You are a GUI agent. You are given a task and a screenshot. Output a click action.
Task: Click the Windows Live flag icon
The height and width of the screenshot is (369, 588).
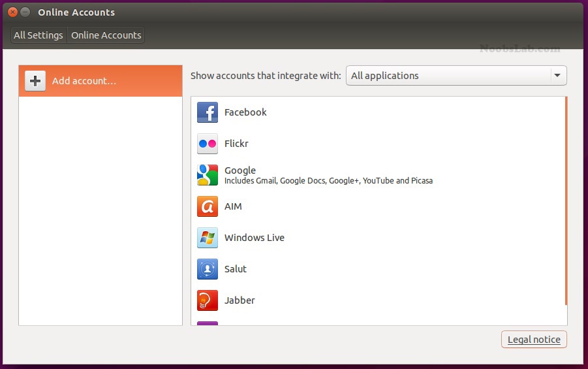(208, 238)
